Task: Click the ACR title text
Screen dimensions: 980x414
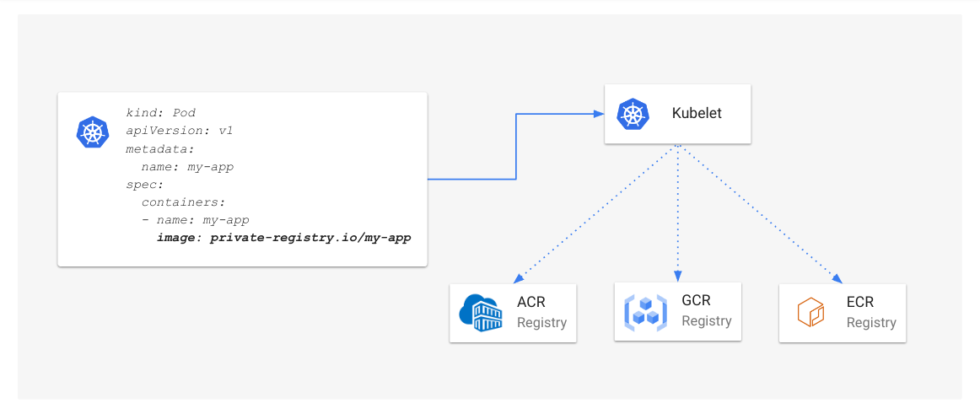Action: point(530,302)
